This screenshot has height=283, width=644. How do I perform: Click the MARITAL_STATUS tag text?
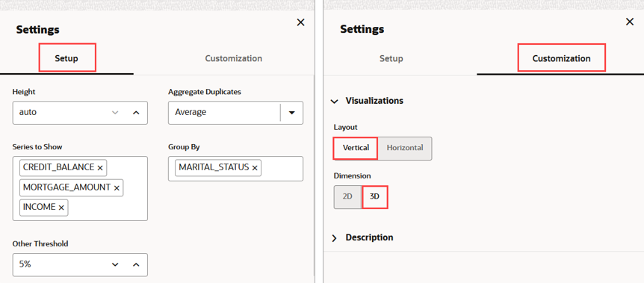[x=214, y=167]
